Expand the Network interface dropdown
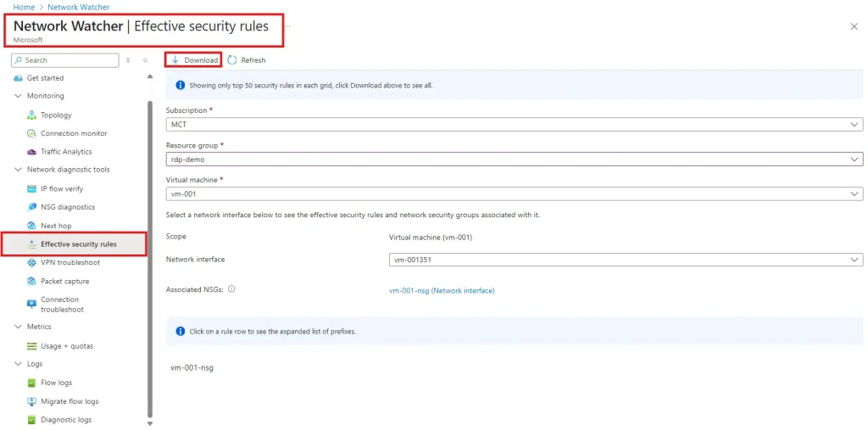The image size is (868, 431). pos(625,260)
